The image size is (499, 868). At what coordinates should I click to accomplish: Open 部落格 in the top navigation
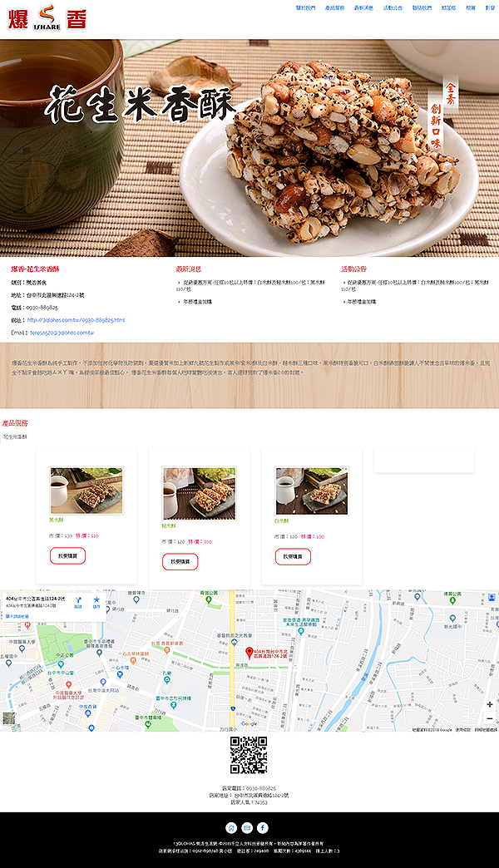[448, 8]
